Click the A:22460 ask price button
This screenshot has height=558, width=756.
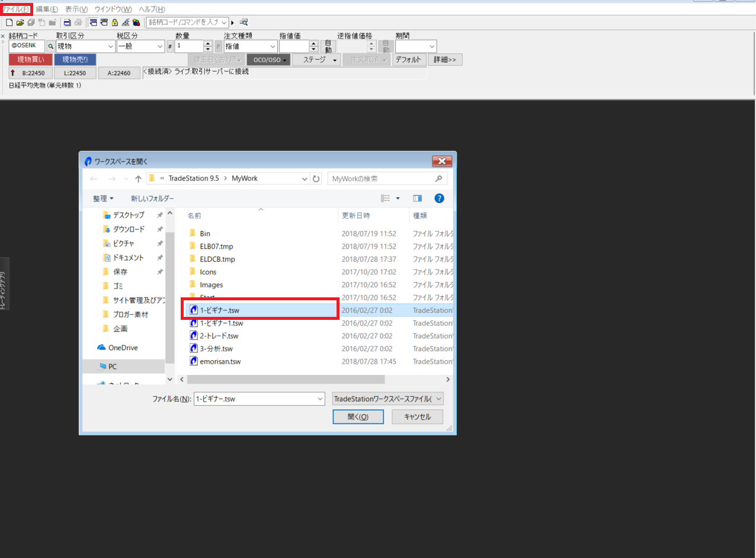point(120,73)
